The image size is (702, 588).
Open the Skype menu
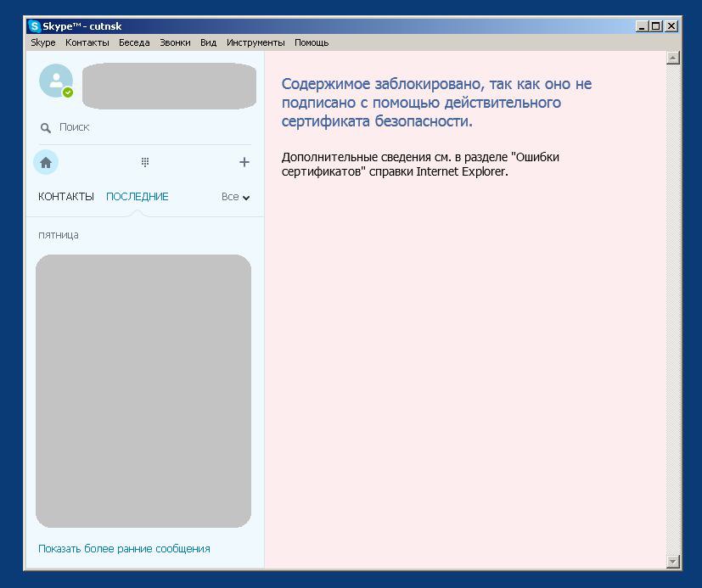click(x=43, y=42)
